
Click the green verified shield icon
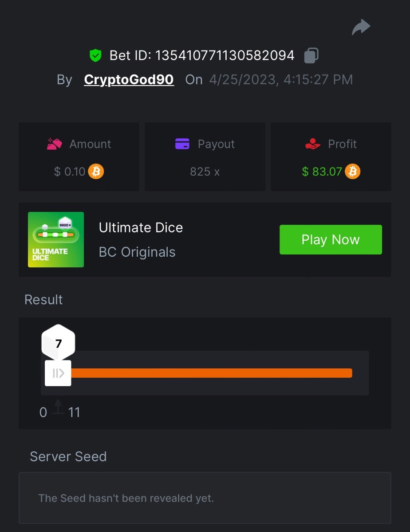tap(95, 55)
